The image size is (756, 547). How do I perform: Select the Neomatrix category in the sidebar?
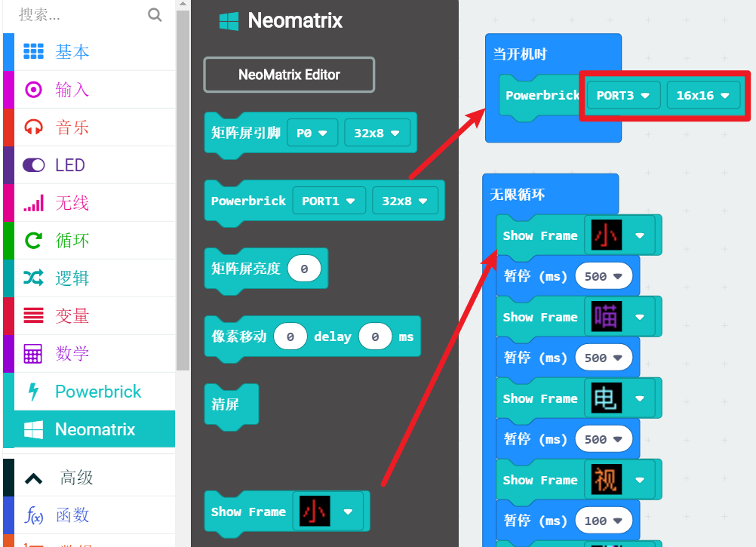(89, 429)
